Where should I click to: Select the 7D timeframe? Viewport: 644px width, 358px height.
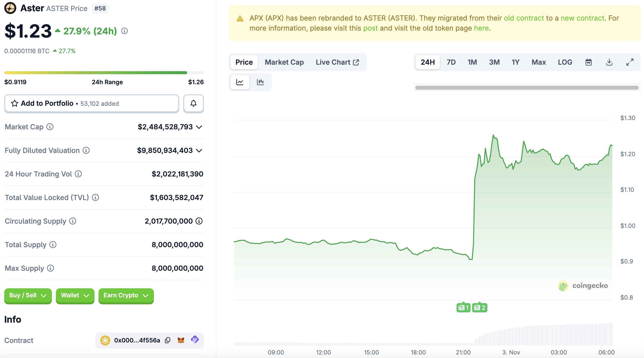(x=451, y=62)
